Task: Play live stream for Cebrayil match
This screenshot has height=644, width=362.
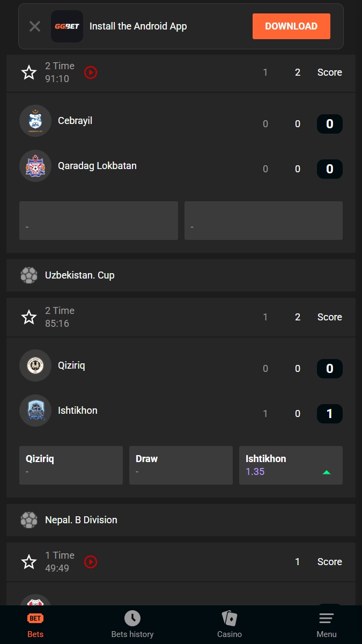Action: 91,72
